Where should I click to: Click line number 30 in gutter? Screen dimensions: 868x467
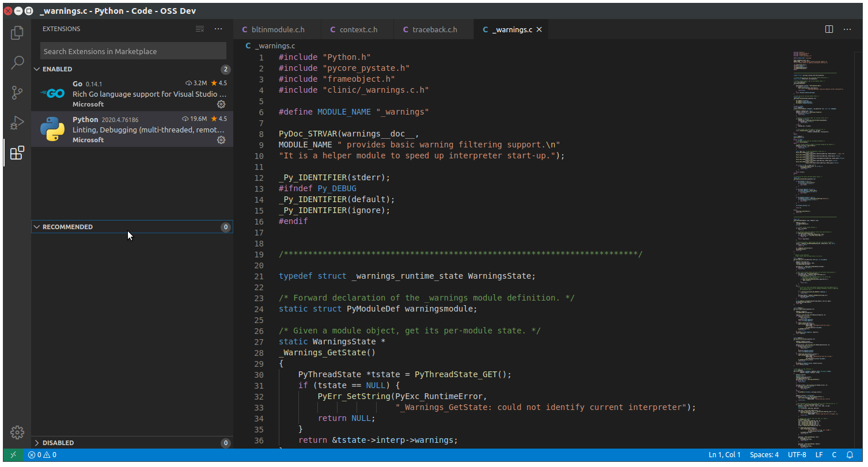[259, 375]
